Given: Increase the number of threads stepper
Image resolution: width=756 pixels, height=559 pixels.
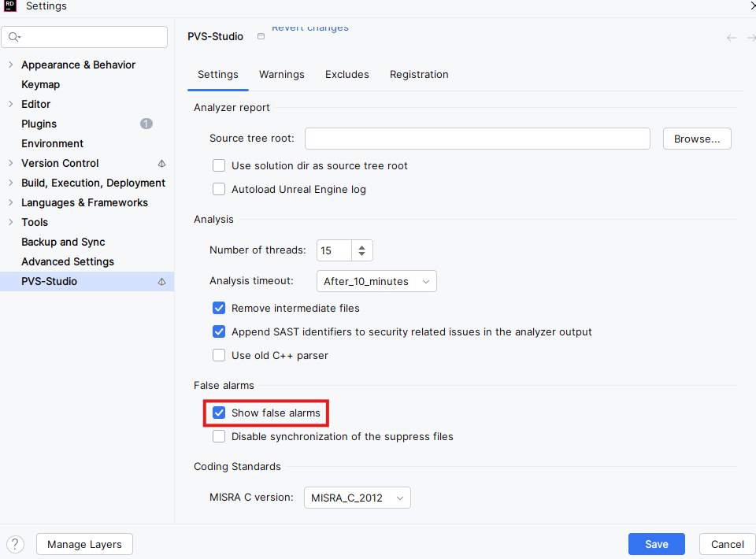Looking at the screenshot, I should [361, 247].
